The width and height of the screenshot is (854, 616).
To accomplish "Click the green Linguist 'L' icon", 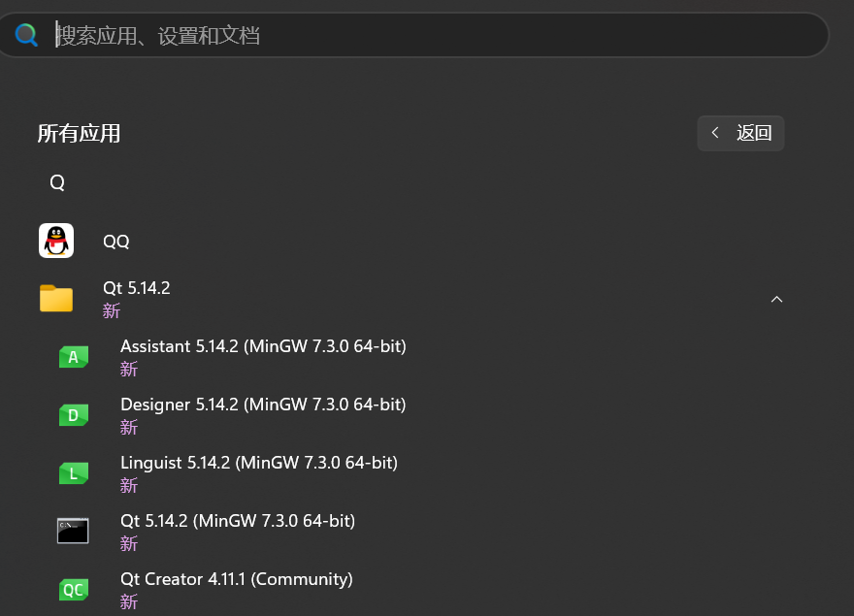I will [74, 473].
